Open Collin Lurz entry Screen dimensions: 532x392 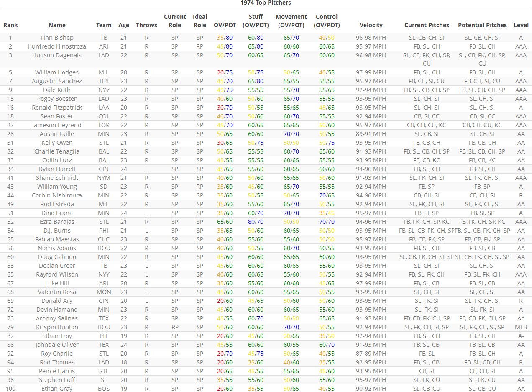[57, 160]
